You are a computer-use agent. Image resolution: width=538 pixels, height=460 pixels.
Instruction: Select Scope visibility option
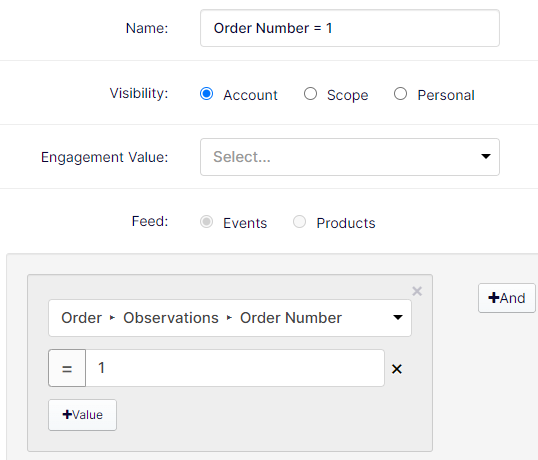[x=310, y=94]
